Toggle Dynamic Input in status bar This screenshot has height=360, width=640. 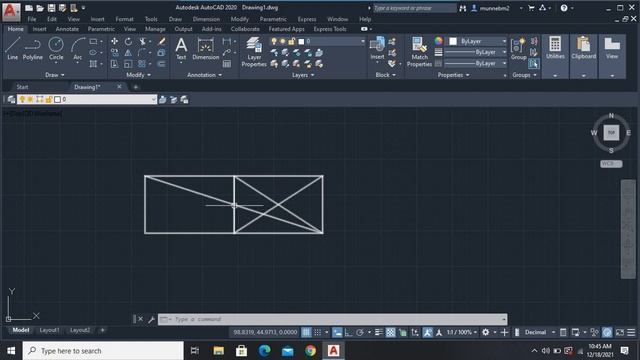tap(337, 332)
